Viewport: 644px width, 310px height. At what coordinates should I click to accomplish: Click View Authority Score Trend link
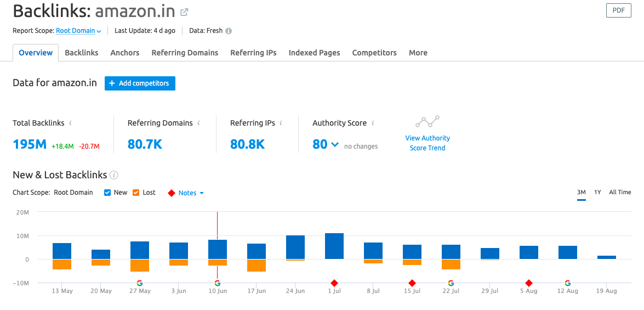pos(428,143)
